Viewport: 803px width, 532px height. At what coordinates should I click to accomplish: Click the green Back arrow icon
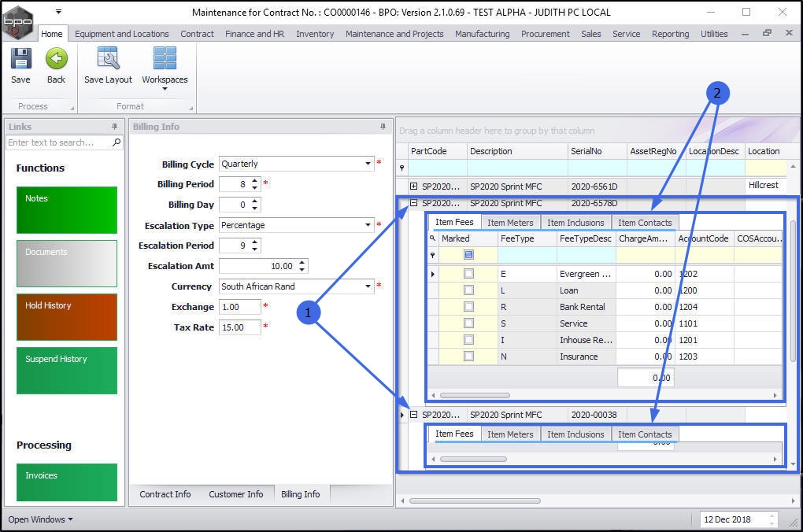click(x=56, y=60)
